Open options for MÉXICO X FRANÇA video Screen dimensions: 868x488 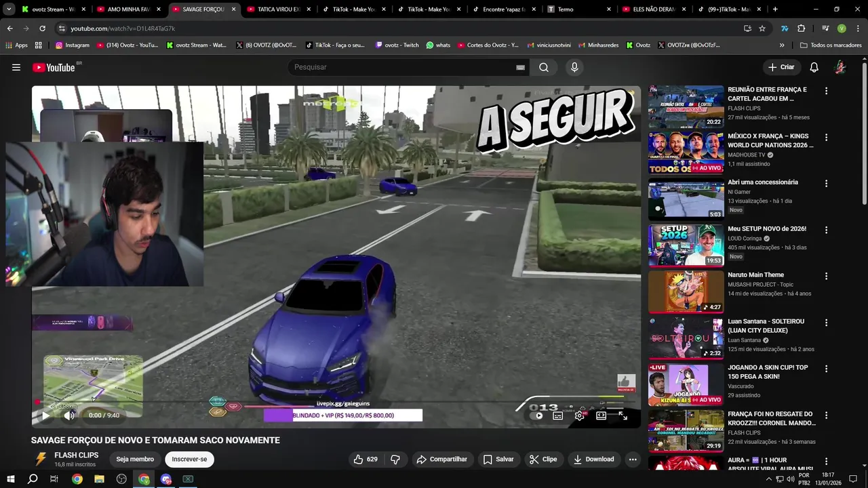point(826,137)
